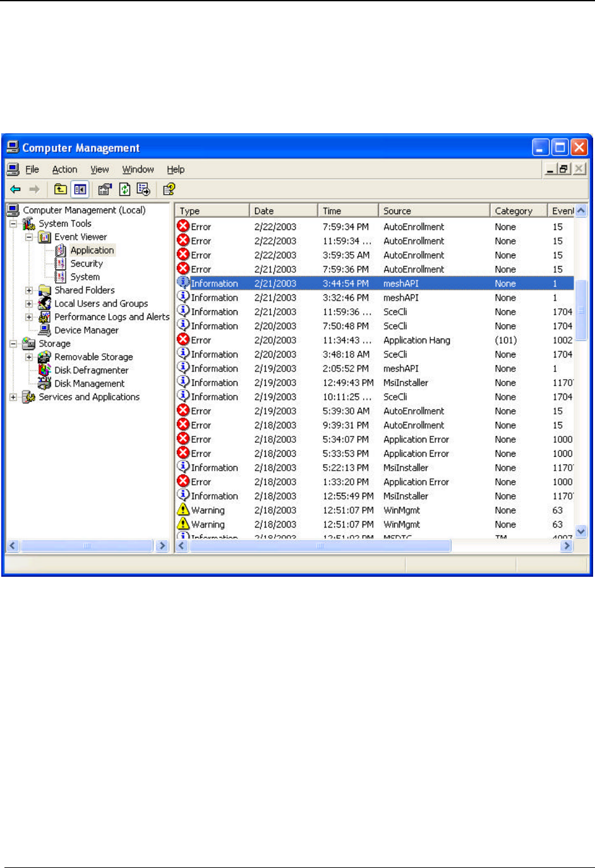Select the Application log node
This screenshot has height=868, width=595.
(x=92, y=250)
